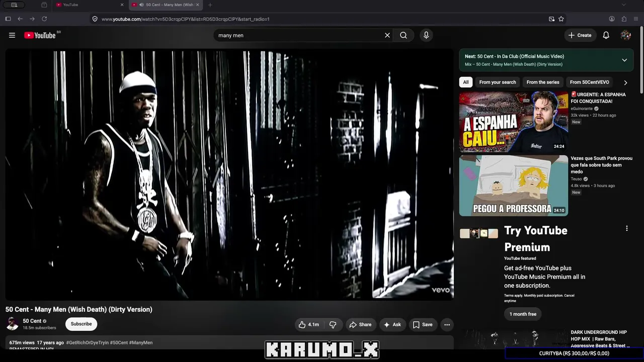The width and height of the screenshot is (644, 362).
Task: Select the 'From 50CentVEVO' chip
Action: [589, 82]
